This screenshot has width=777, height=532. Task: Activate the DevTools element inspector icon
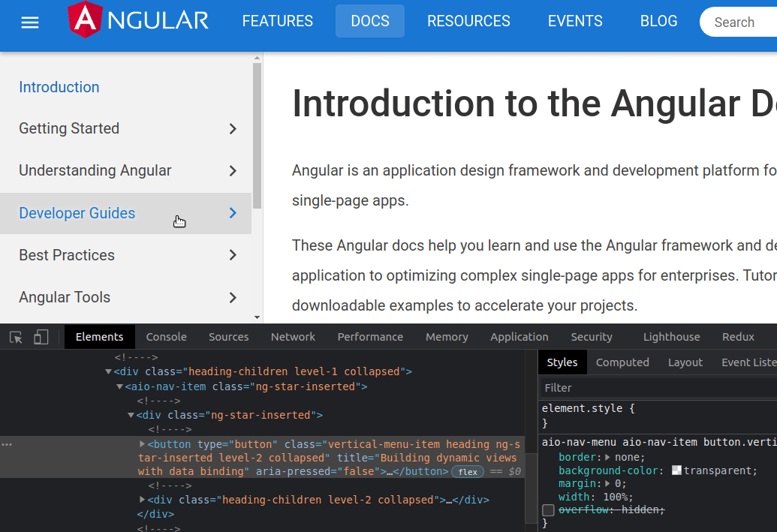coord(16,338)
